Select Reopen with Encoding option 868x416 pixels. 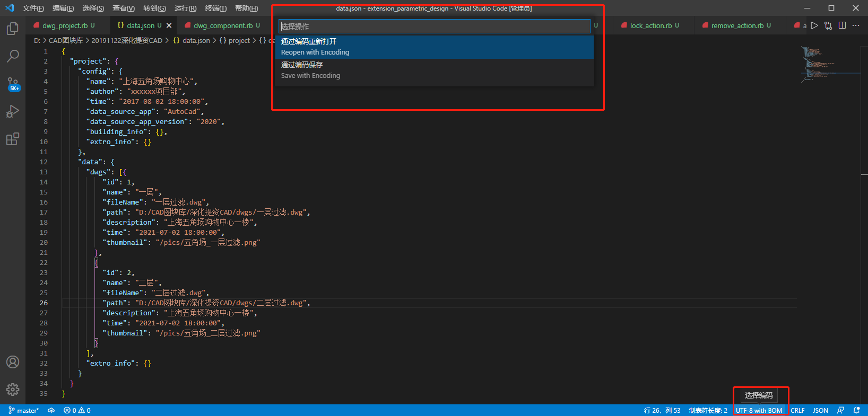(x=435, y=47)
